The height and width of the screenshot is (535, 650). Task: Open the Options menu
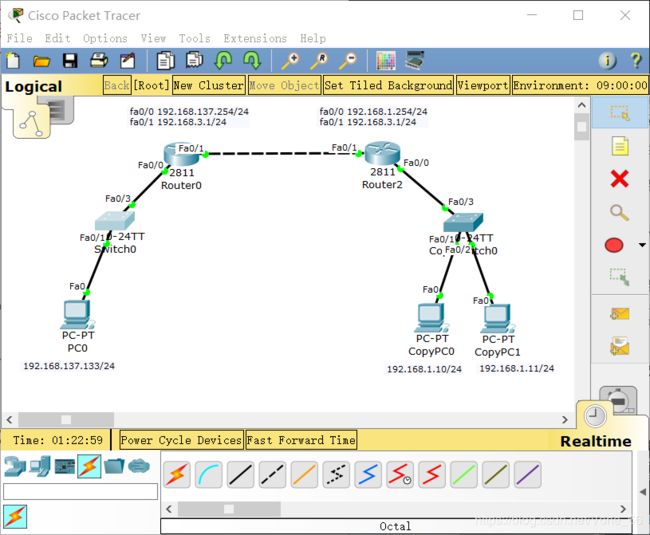[x=105, y=38]
